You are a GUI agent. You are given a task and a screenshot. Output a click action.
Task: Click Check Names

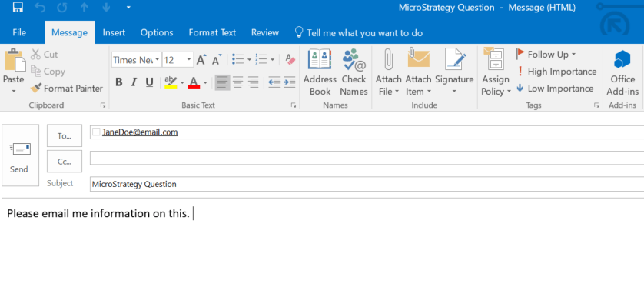[354, 72]
